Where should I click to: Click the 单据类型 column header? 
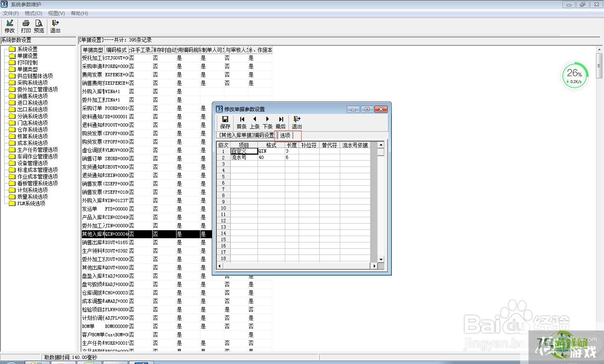point(93,50)
